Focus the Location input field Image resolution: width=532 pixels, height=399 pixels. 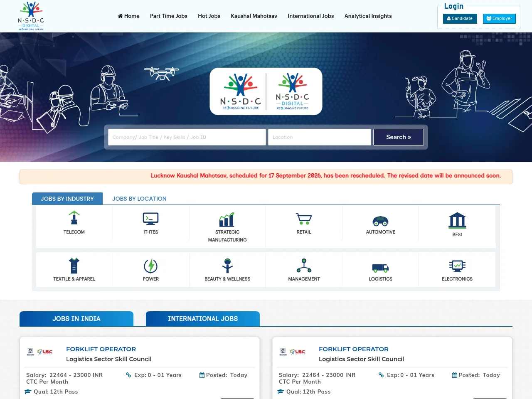click(320, 137)
